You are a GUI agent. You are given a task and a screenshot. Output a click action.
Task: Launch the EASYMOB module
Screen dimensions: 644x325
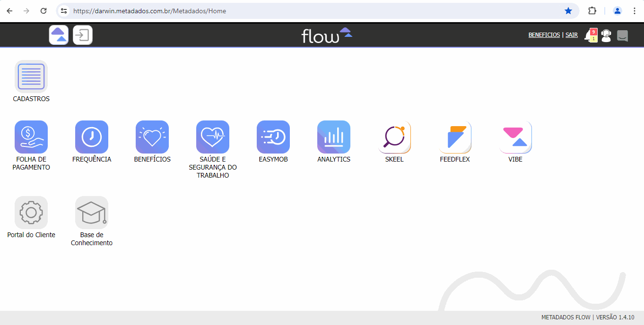[273, 137]
